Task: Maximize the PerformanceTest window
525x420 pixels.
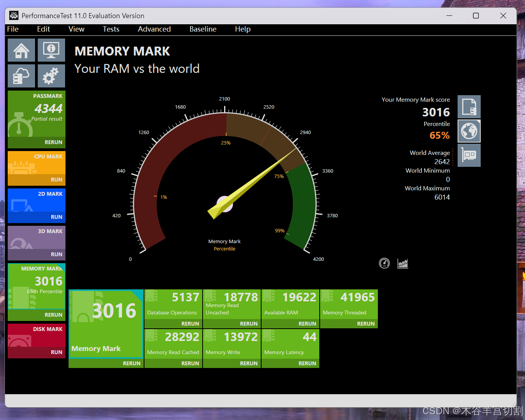Action: 476,15
